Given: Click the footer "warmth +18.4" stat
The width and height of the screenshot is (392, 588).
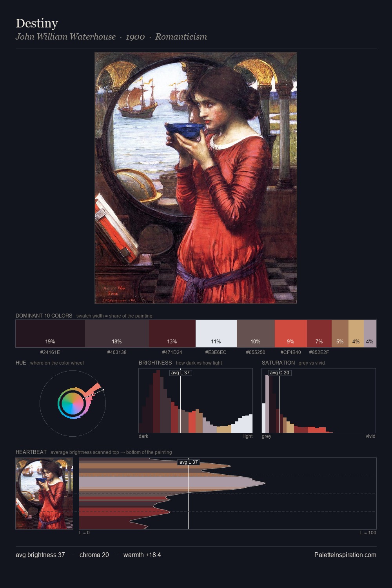Looking at the screenshot, I should click(x=142, y=555).
